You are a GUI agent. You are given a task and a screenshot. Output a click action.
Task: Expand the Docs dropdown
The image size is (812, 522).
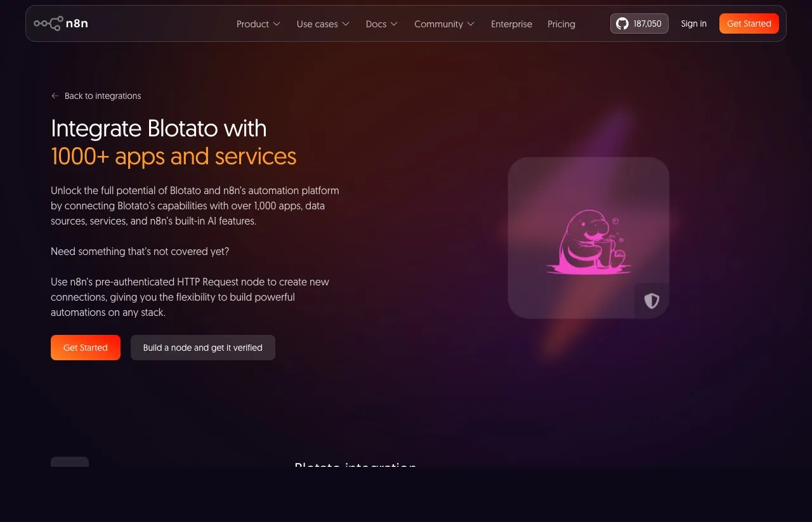pos(382,24)
